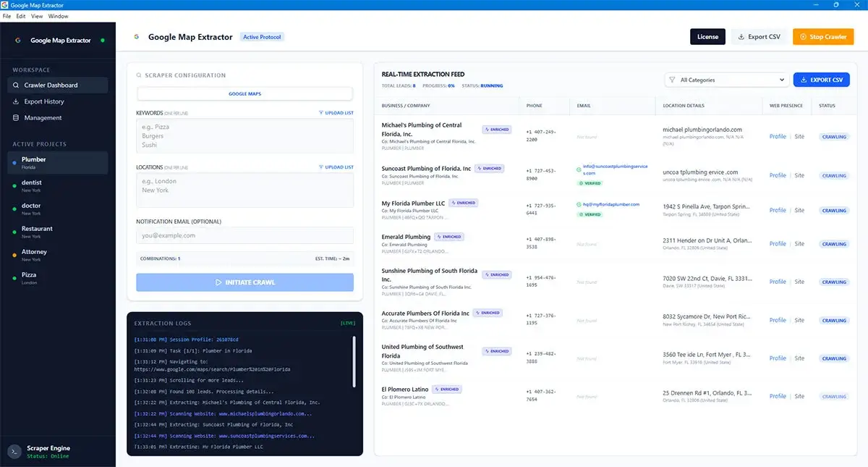Viewport: 868px width, 467px height.
Task: Select the doctor New York project
Action: tap(58, 209)
